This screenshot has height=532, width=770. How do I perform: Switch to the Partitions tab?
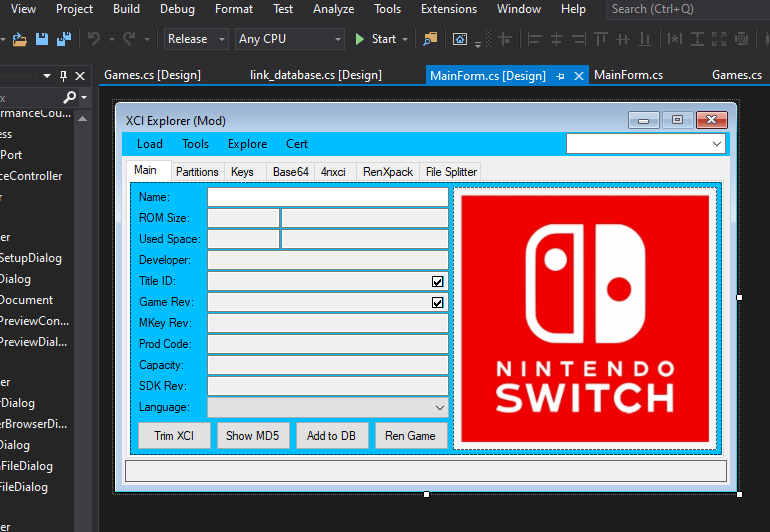pyautogui.click(x=197, y=172)
